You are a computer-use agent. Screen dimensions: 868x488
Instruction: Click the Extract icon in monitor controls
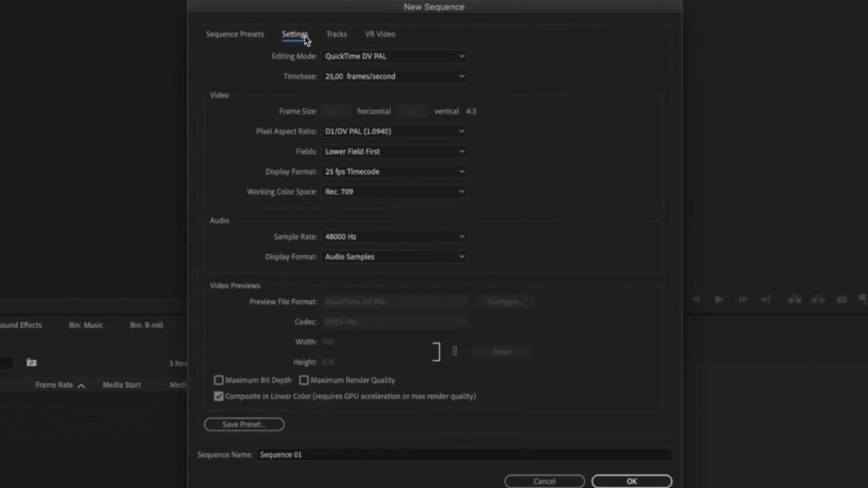[x=818, y=299]
